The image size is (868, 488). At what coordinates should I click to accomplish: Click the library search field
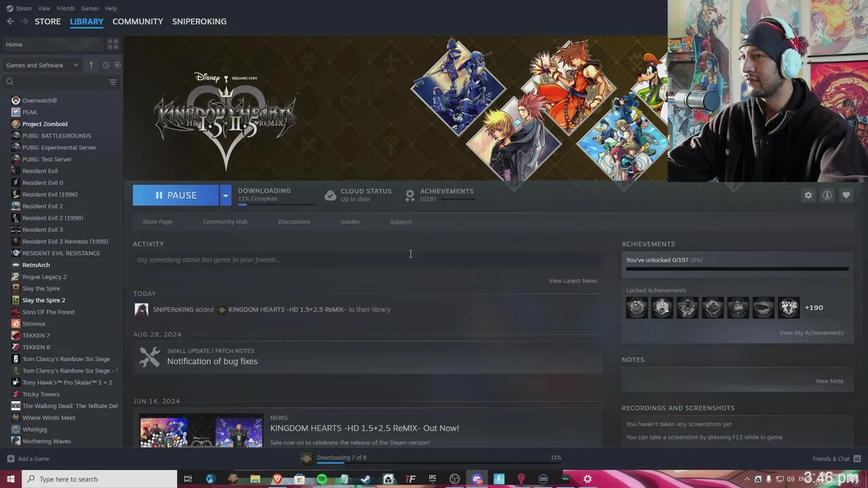click(x=61, y=82)
